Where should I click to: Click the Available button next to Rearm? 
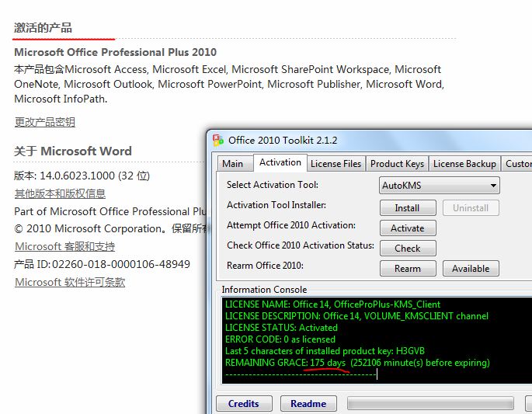471,269
